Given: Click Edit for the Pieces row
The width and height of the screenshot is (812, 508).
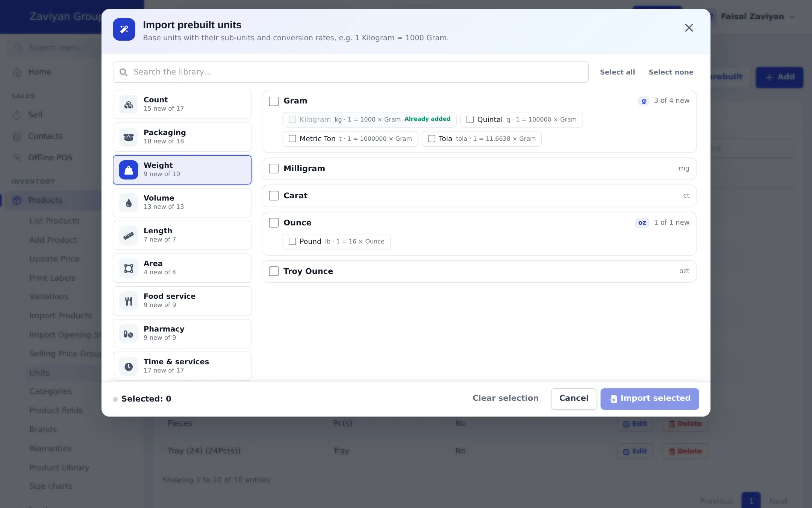Looking at the screenshot, I should coord(635,424).
